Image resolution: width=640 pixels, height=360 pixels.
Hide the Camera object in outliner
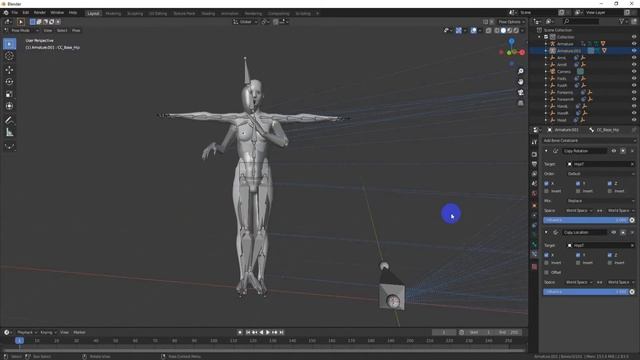[x=634, y=71]
